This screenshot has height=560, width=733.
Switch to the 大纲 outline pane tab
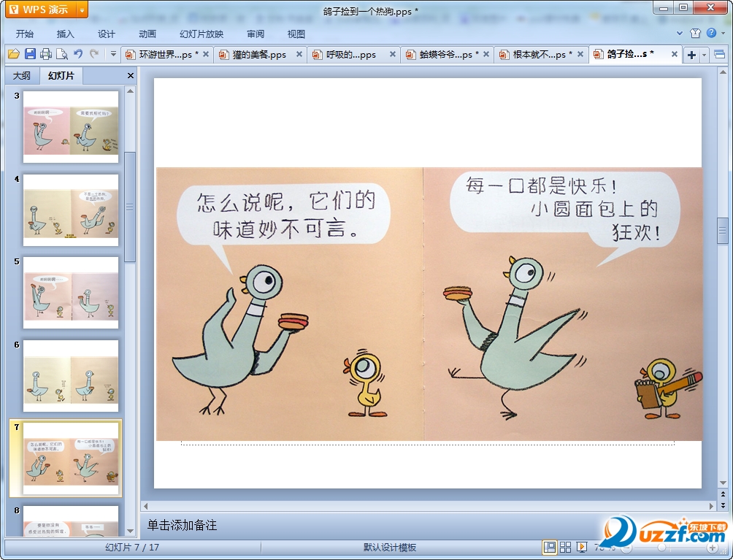pos(21,76)
